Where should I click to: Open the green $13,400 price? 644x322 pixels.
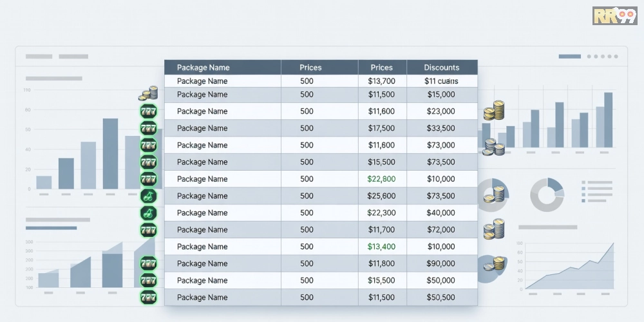(x=381, y=247)
